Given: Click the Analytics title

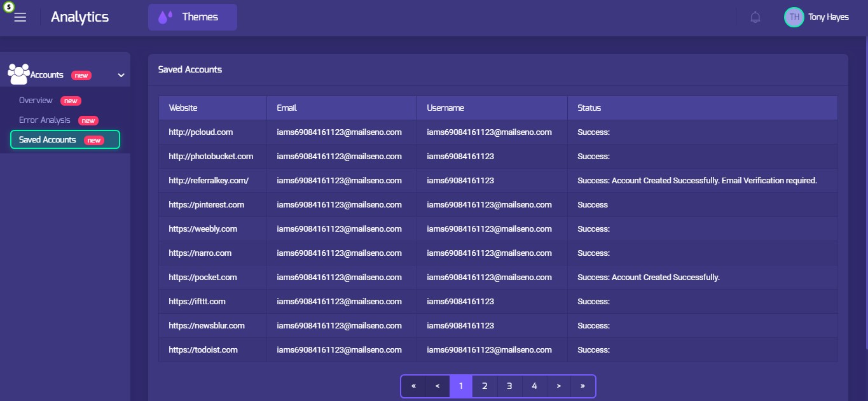Looking at the screenshot, I should (x=79, y=17).
